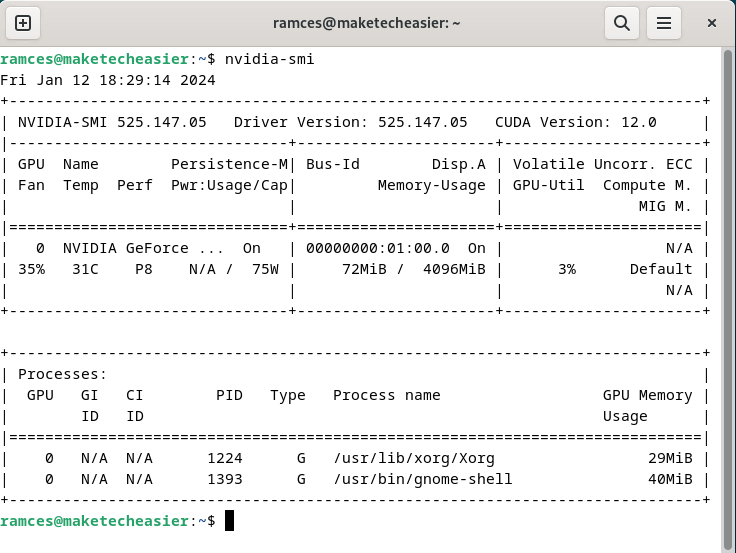This screenshot has height=553, width=736.
Task: Click the total memory value 4096MiB
Action: pyautogui.click(x=454, y=269)
